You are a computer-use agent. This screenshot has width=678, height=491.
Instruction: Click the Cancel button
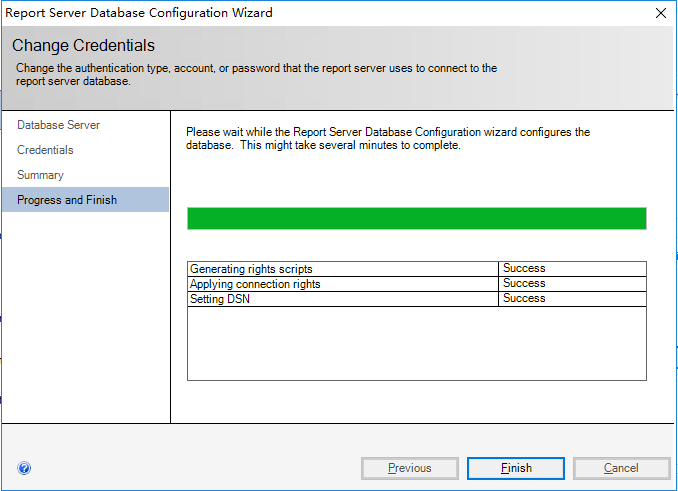click(x=621, y=468)
